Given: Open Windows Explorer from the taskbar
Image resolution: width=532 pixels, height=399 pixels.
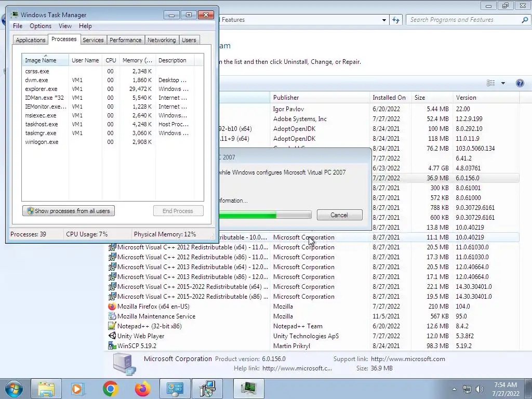Looking at the screenshot, I should (46, 389).
